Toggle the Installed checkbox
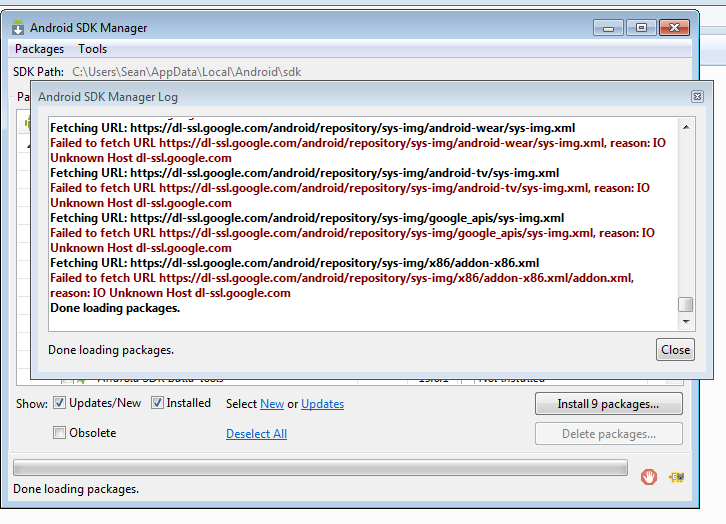 click(157, 403)
